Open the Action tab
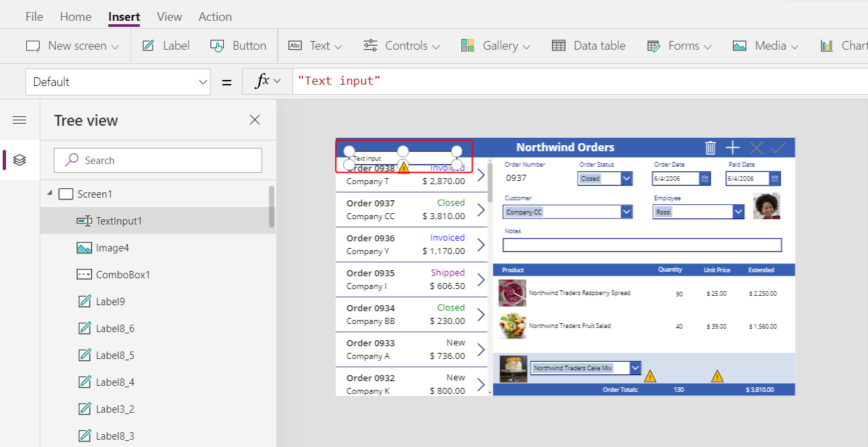Image resolution: width=868 pixels, height=447 pixels. pos(215,17)
